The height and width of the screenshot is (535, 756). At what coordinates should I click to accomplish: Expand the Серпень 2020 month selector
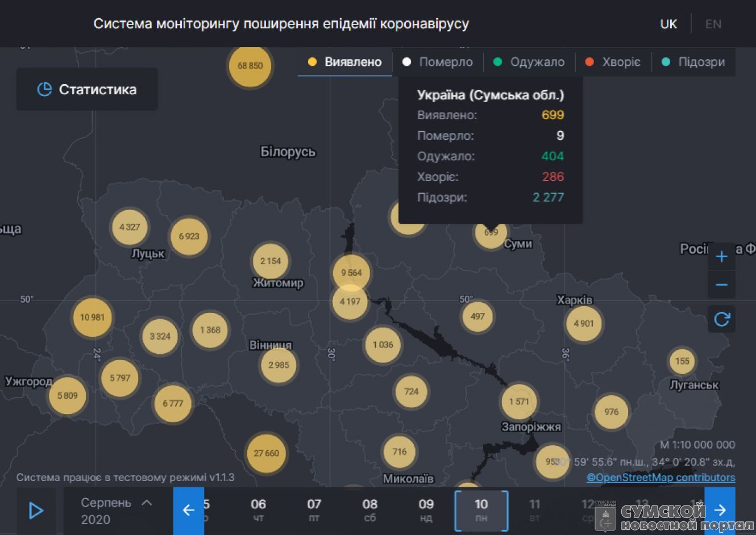coord(116,511)
